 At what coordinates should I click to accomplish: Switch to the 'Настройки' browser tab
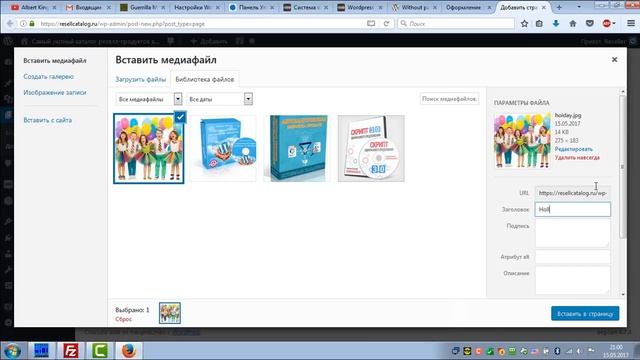click(197, 7)
